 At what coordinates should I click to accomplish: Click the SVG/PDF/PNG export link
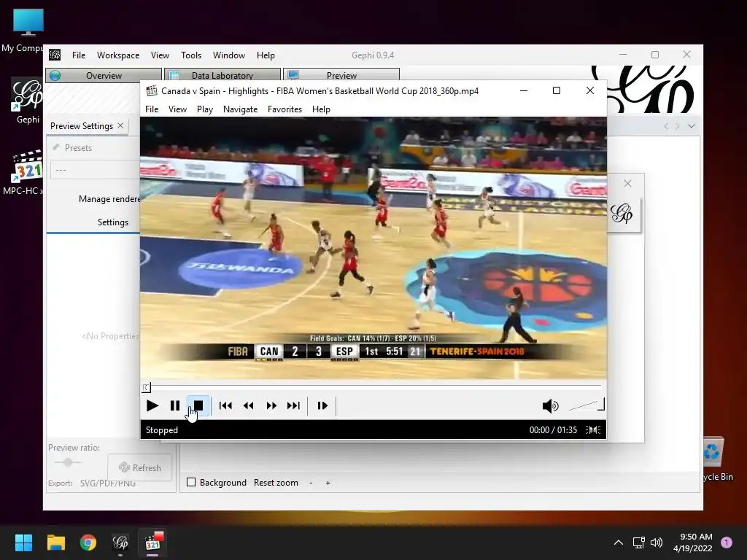pos(108,483)
